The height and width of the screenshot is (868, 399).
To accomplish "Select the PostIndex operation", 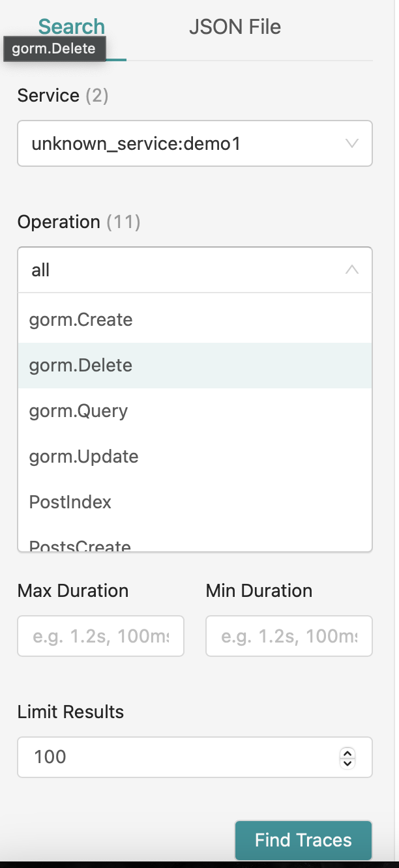I will tap(70, 502).
